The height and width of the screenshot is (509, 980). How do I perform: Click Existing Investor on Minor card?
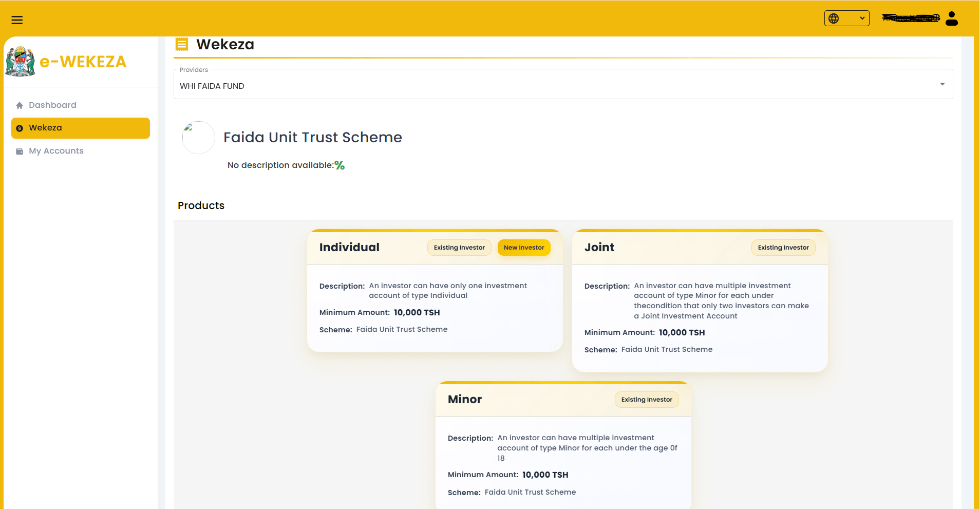(x=646, y=400)
